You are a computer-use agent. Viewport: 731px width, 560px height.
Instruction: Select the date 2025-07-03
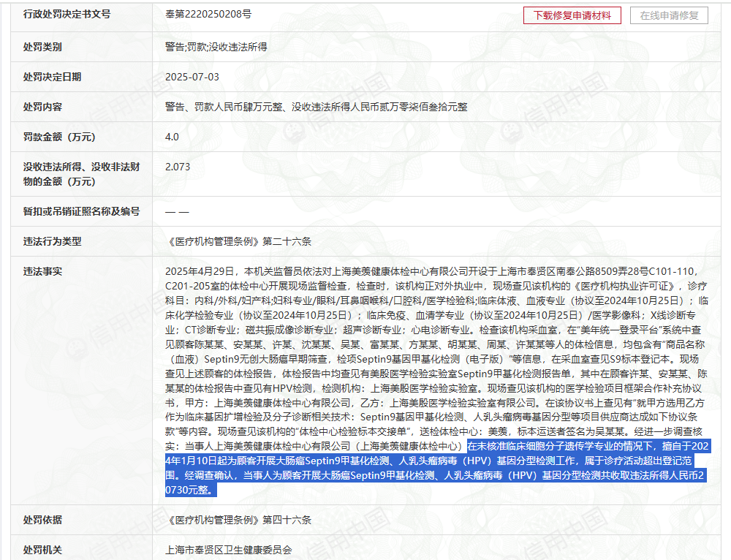point(192,77)
